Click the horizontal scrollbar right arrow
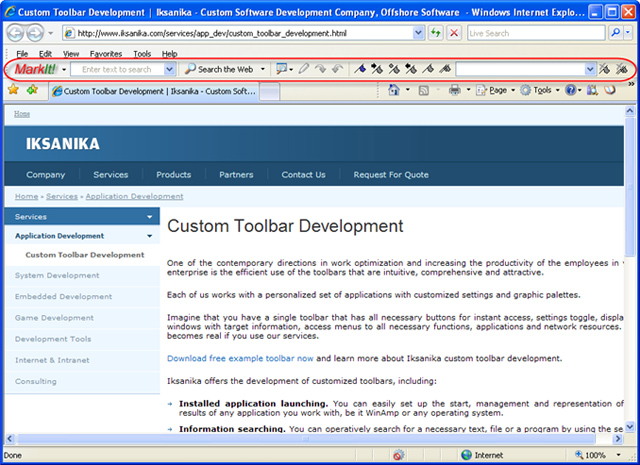Viewport: 640px width, 465px height. [x=618, y=439]
